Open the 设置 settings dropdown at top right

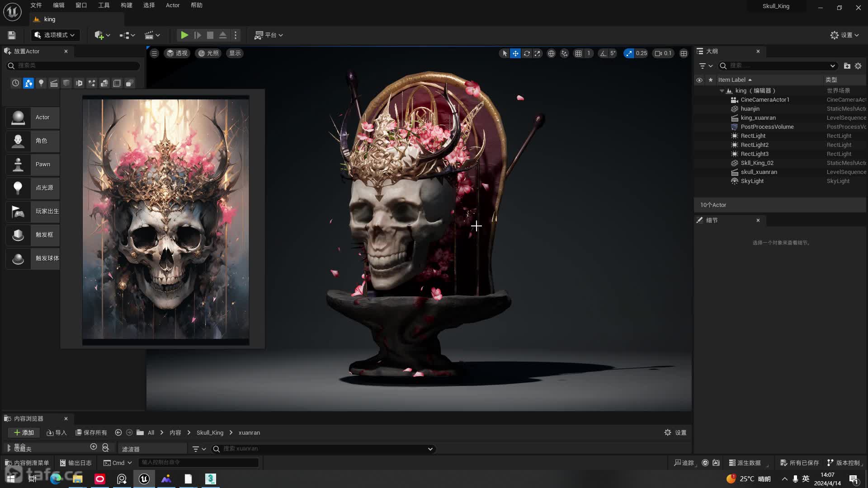844,35
